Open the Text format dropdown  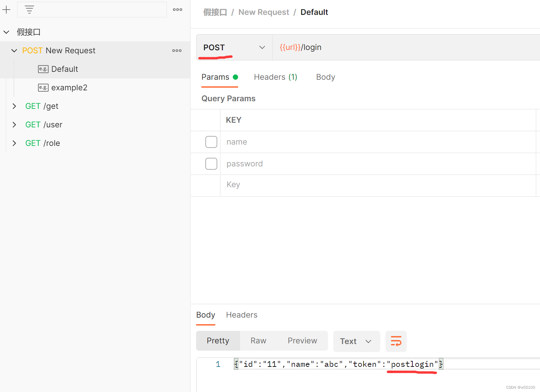tap(356, 341)
